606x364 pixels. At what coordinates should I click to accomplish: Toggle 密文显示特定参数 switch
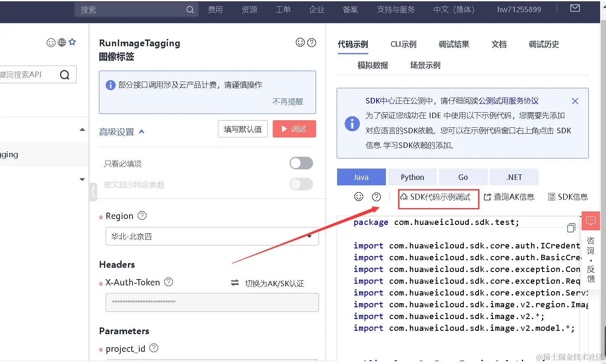[301, 184]
